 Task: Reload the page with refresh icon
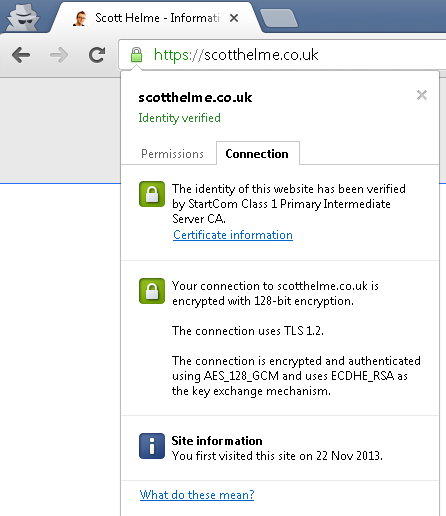(x=97, y=55)
